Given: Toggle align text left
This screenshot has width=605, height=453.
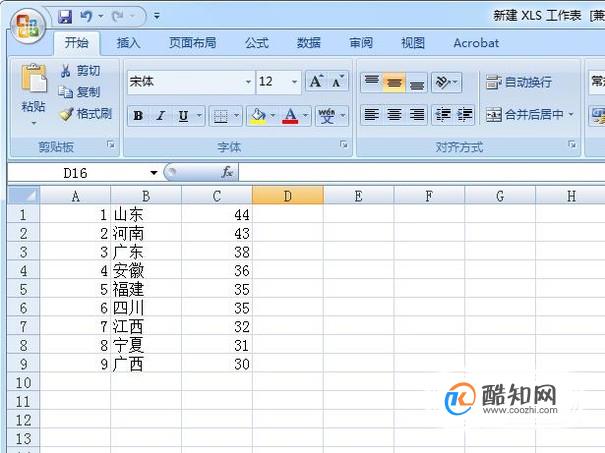Looking at the screenshot, I should click(372, 115).
